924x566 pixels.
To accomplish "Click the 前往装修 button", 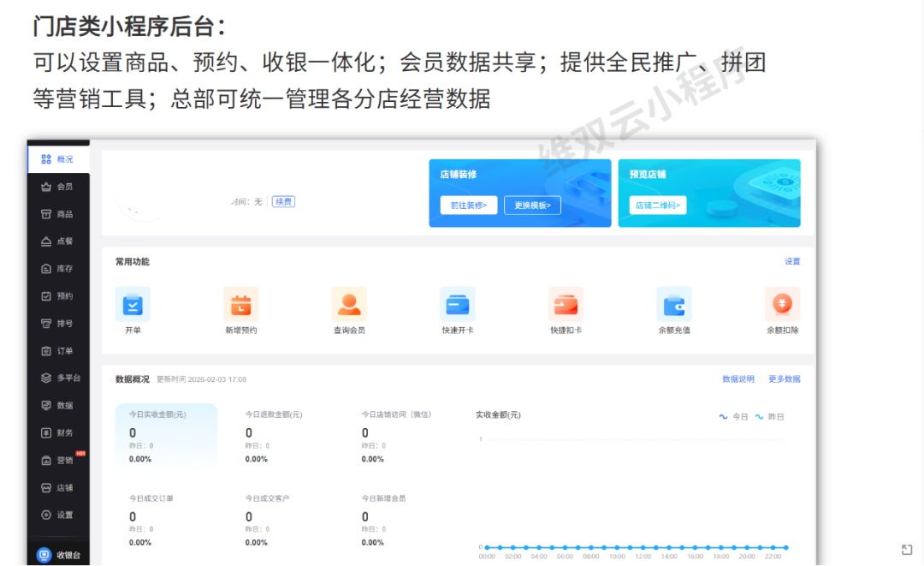I will pyautogui.click(x=469, y=206).
